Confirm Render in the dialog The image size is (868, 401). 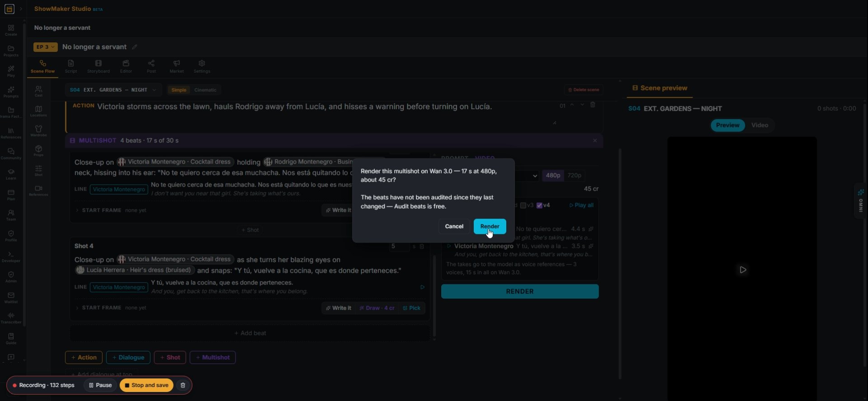(490, 226)
